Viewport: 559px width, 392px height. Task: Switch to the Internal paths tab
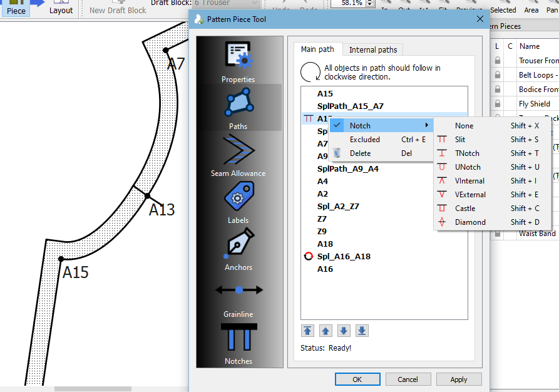coord(372,49)
